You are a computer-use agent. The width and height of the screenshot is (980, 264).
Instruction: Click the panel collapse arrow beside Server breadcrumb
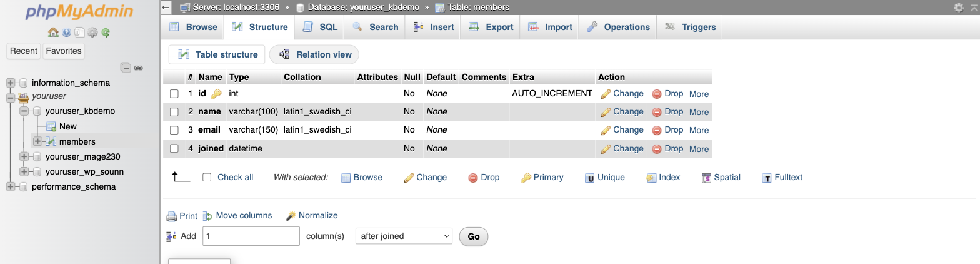pyautogui.click(x=166, y=8)
